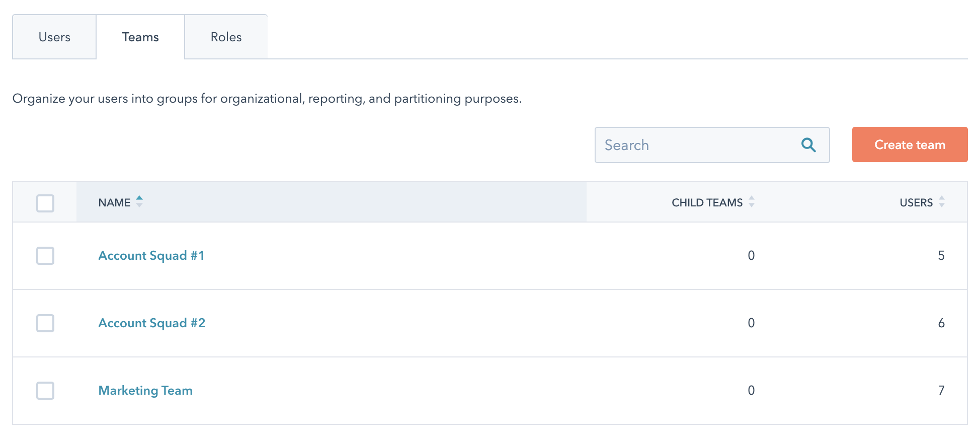980x437 pixels.
Task: Open the Marketing Team link
Action: (x=145, y=391)
